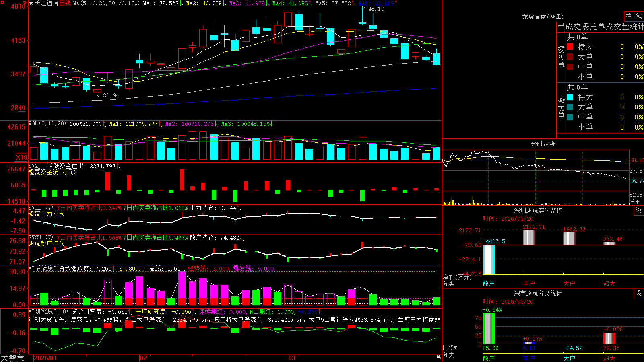Open 设 settings for 深圳超赢实时监控
The height and width of the screenshot is (362, 644).
click(x=639, y=210)
